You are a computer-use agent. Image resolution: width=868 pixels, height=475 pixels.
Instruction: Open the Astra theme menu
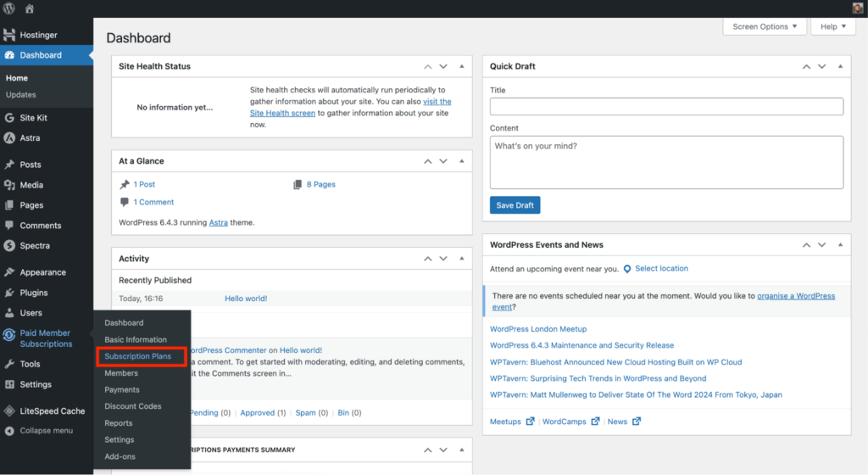[30, 138]
